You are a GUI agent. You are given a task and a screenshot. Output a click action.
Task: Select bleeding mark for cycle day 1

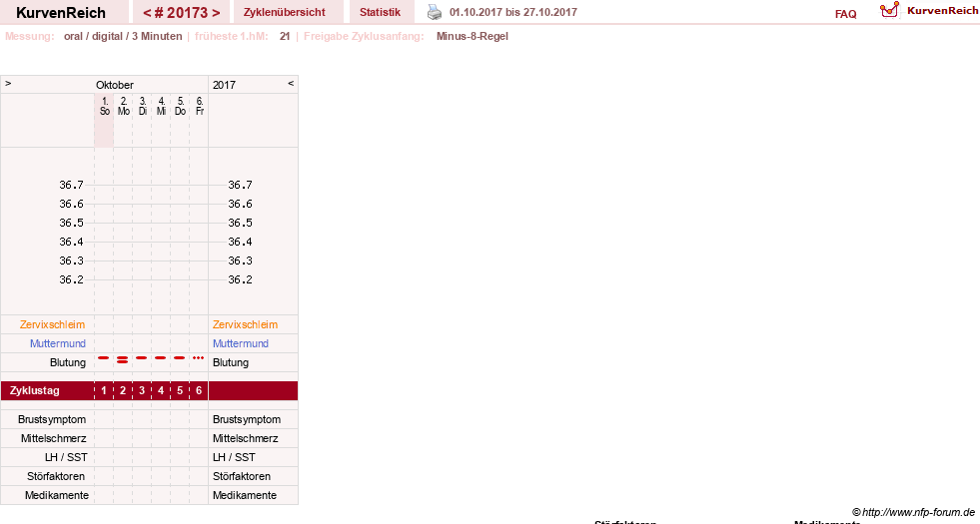[x=104, y=358]
